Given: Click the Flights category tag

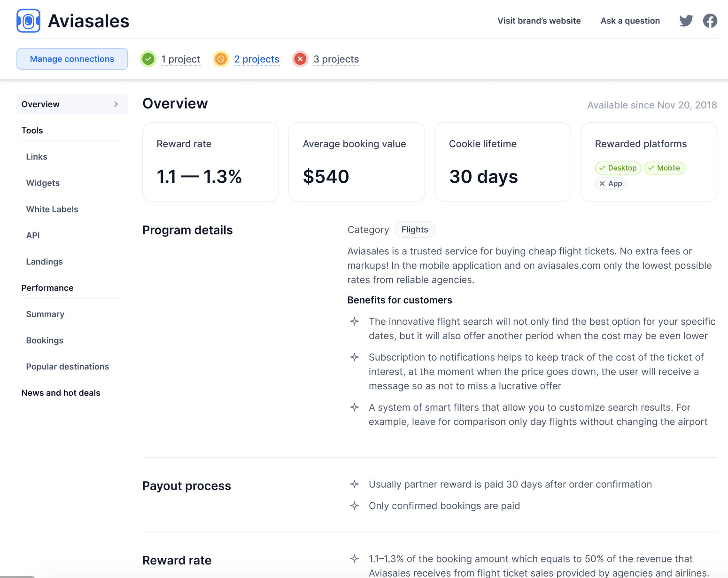Looking at the screenshot, I should 415,230.
